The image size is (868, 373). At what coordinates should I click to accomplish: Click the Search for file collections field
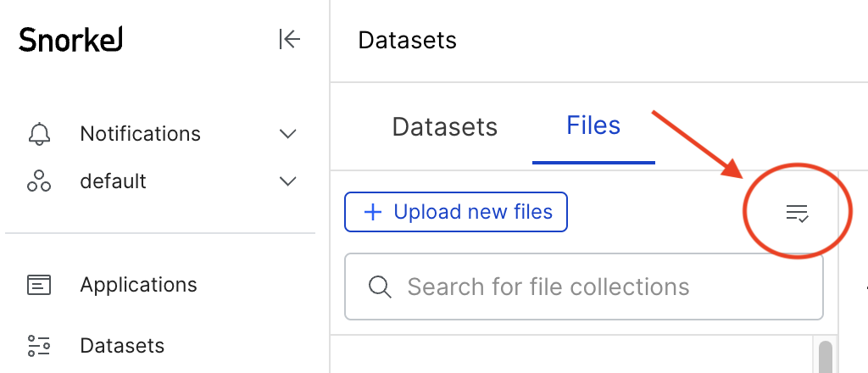(x=583, y=287)
